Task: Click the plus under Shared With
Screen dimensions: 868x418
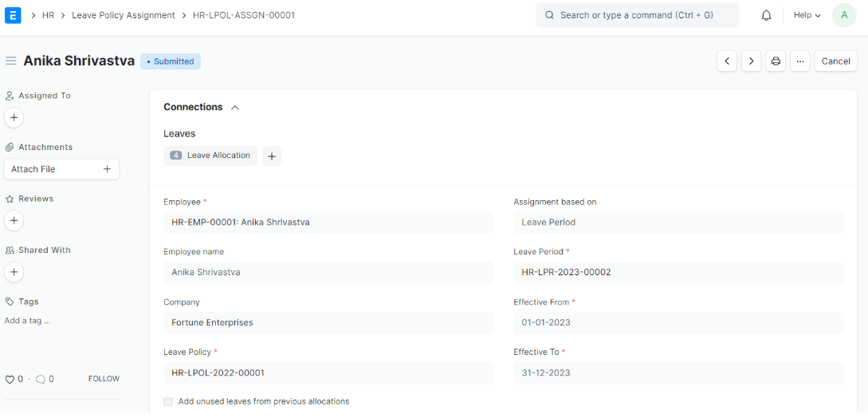Action: click(14, 272)
